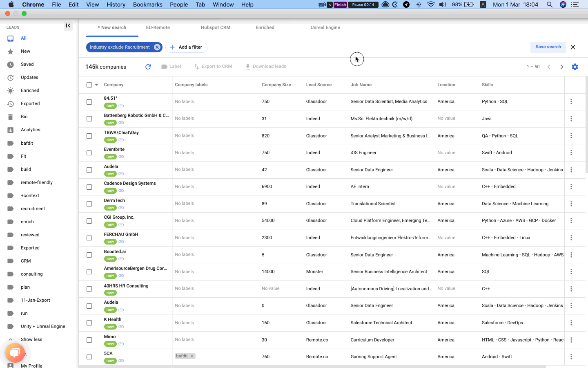Open row actions menu for Boosted.ai
This screenshot has width=588, height=368.
571,255
